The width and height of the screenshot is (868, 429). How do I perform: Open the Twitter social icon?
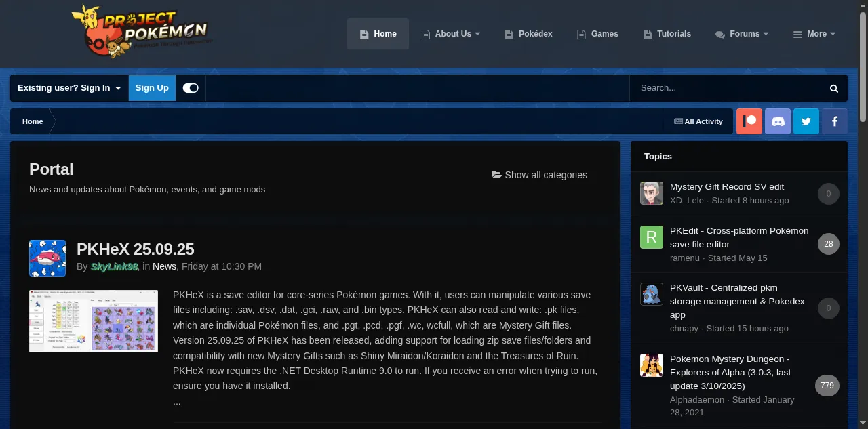coord(806,121)
